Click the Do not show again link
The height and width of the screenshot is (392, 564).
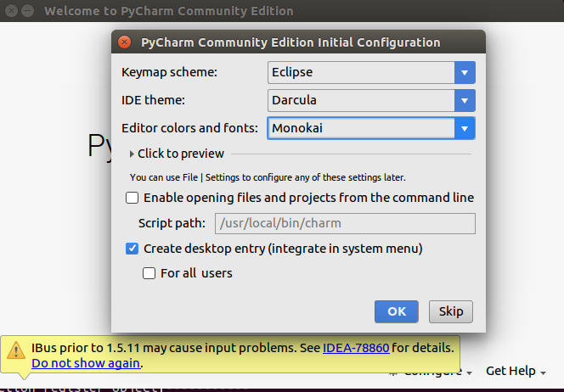86,363
